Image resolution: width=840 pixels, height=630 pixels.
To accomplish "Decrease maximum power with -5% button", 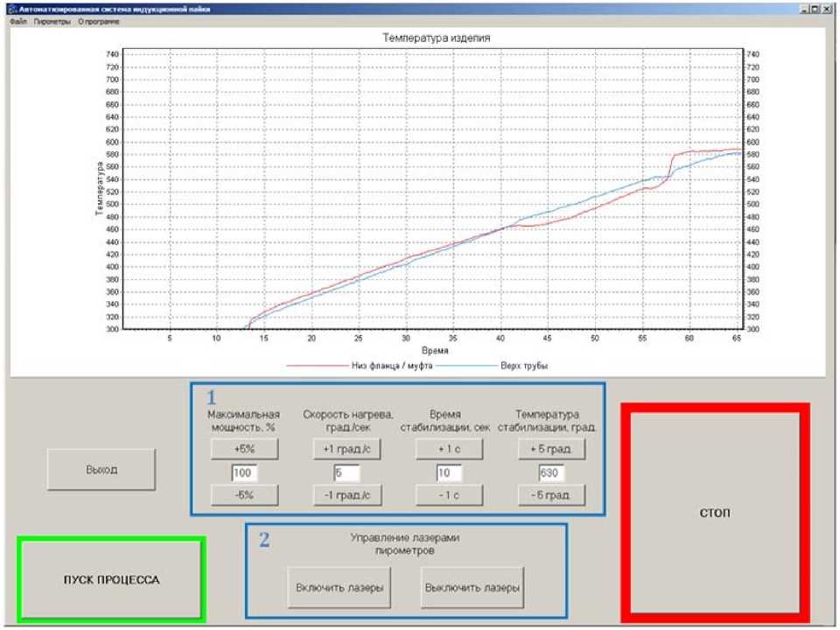I will pyautogui.click(x=244, y=495).
